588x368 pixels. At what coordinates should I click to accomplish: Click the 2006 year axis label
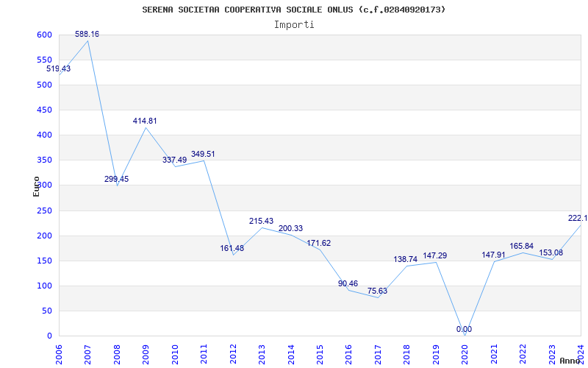tap(60, 355)
